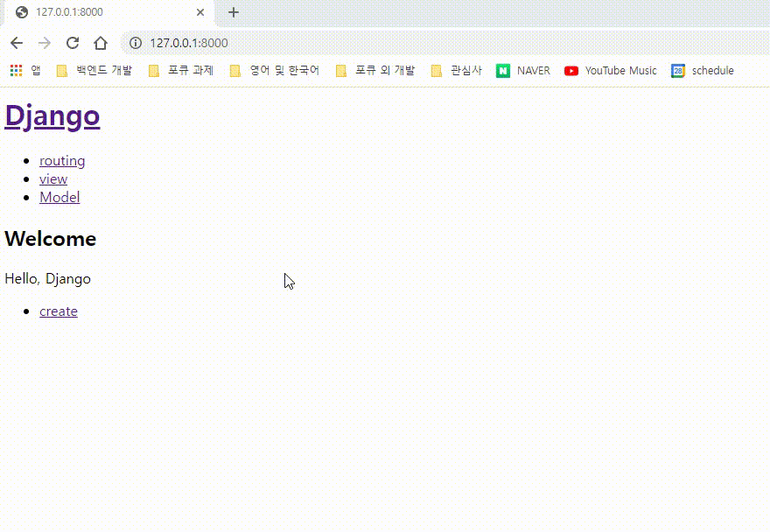Open the apps grid shortcut
Screen dimensions: 770x532
pyautogui.click(x=25, y=71)
